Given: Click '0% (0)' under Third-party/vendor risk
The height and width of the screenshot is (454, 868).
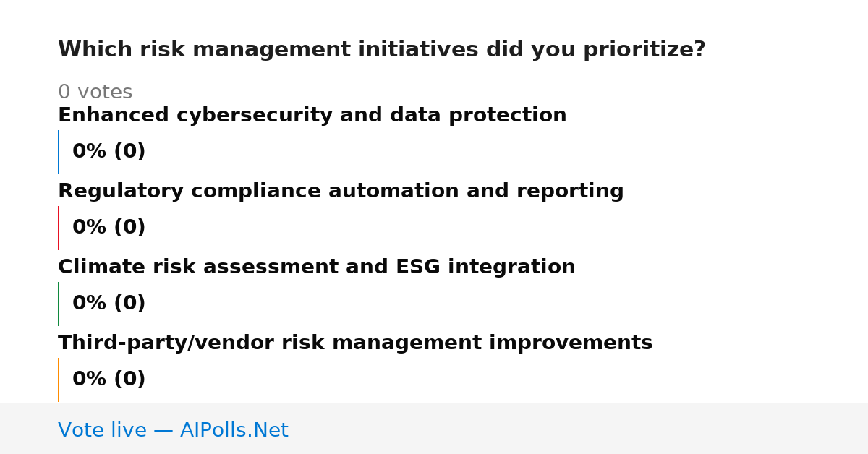Looking at the screenshot, I should (109, 380).
